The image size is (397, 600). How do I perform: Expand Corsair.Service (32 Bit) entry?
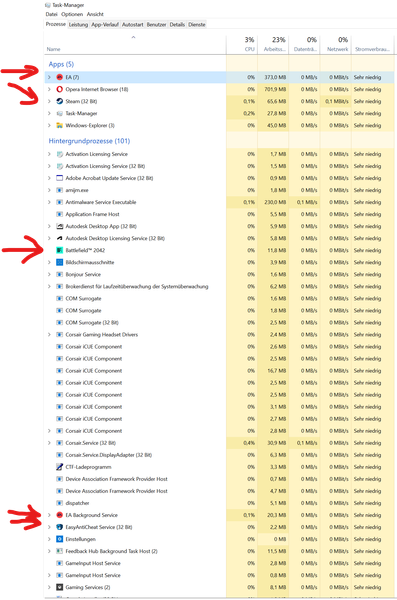[49, 443]
